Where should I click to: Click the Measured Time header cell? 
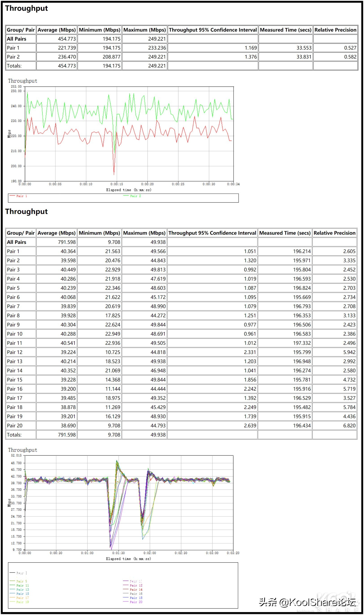click(285, 30)
